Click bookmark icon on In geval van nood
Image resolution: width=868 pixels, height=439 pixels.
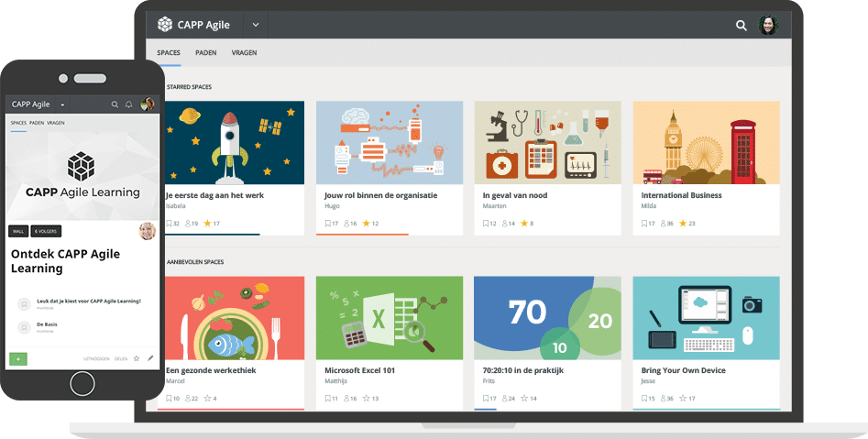pos(486,224)
